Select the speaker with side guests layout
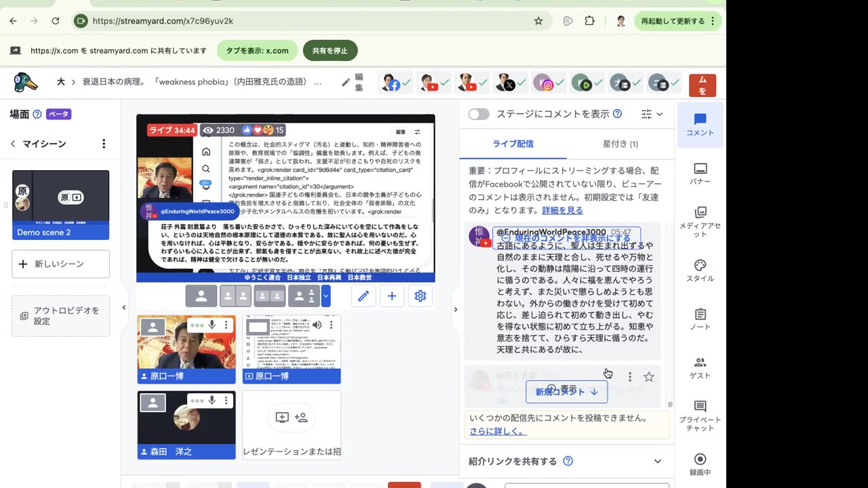 pos(304,296)
